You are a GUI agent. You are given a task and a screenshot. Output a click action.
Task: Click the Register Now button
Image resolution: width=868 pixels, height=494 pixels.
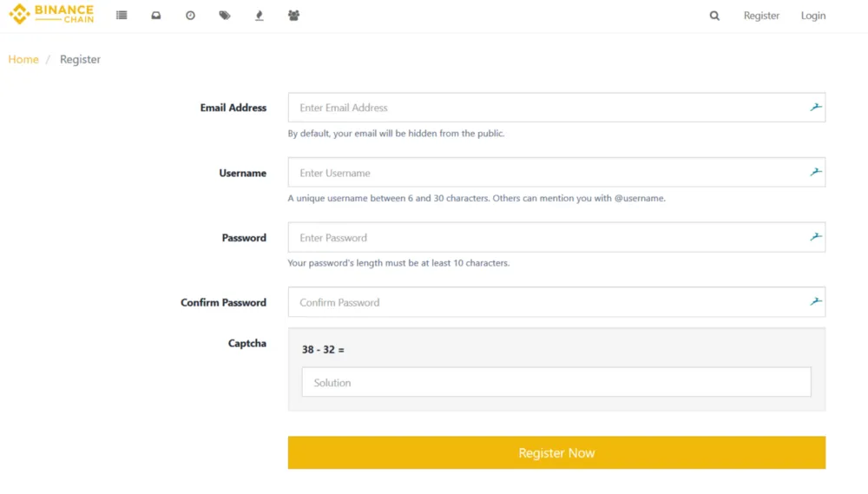(556, 452)
